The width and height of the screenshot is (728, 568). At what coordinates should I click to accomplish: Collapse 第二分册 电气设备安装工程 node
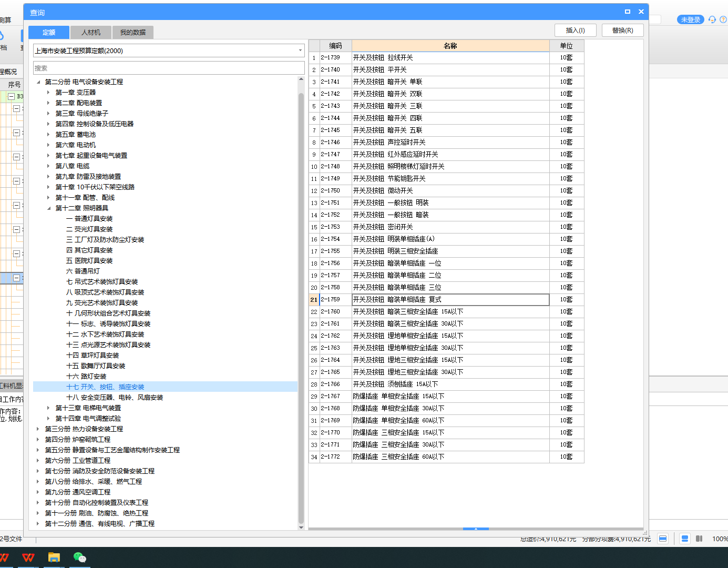point(38,82)
